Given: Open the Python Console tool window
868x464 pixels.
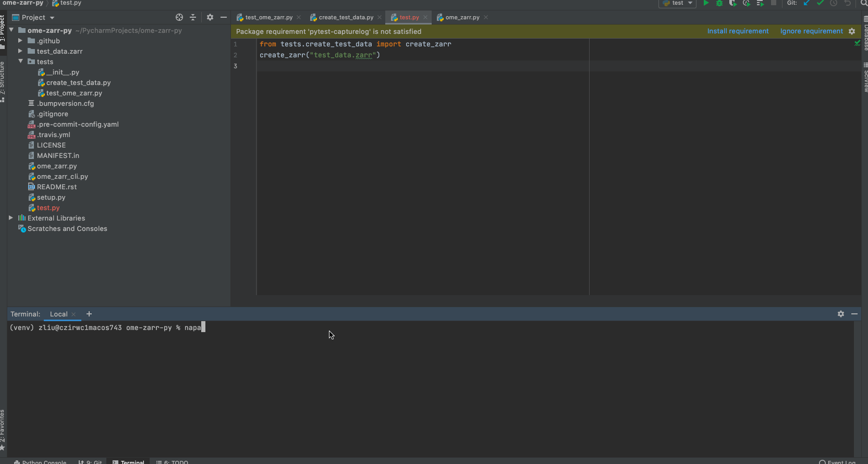Looking at the screenshot, I should (x=40, y=462).
